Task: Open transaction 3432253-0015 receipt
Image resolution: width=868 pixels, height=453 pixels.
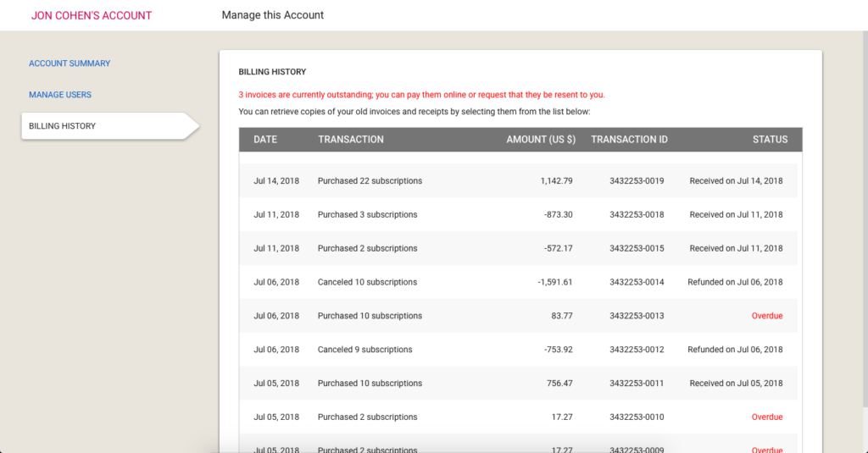Action: [518, 248]
